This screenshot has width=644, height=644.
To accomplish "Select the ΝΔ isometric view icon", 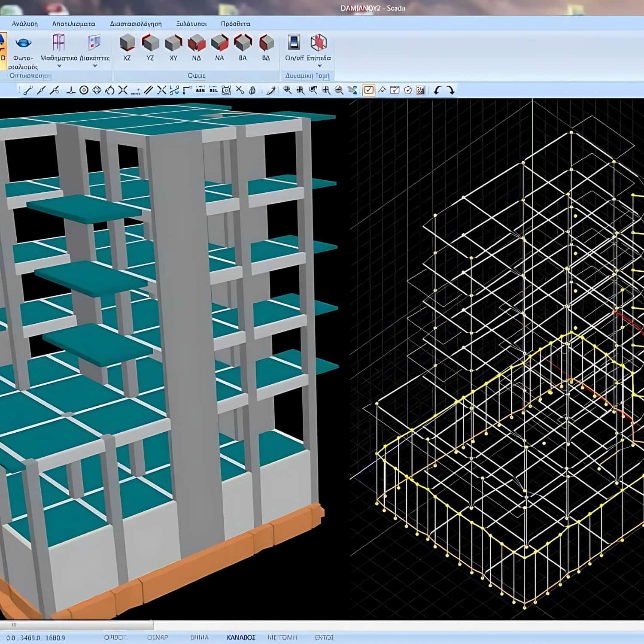I will coord(197,43).
